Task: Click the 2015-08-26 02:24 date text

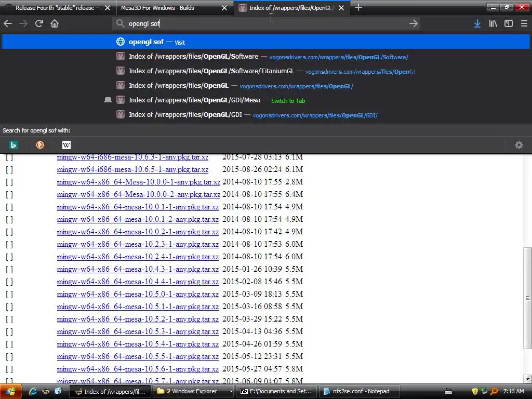Action: (252, 169)
